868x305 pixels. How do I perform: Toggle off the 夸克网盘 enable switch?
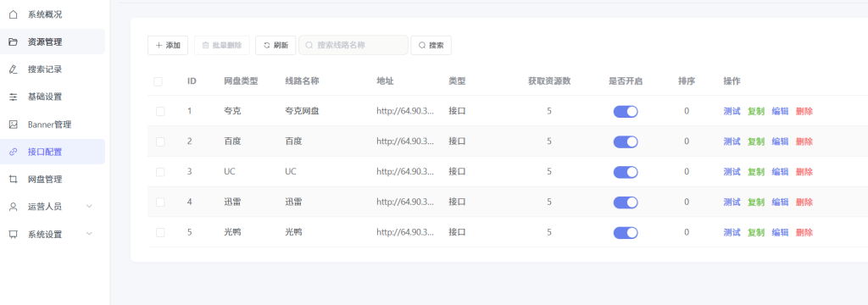tap(626, 111)
